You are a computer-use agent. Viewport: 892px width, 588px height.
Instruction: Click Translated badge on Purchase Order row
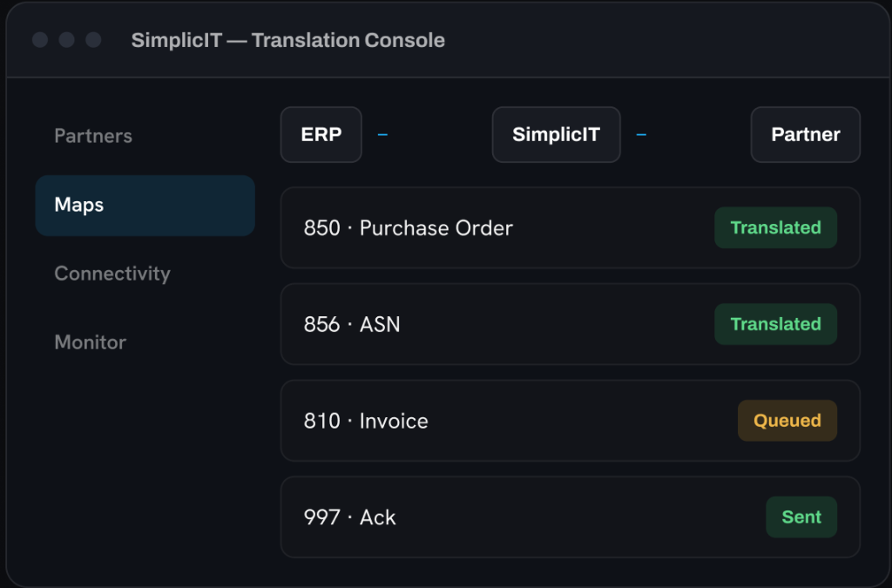click(775, 227)
